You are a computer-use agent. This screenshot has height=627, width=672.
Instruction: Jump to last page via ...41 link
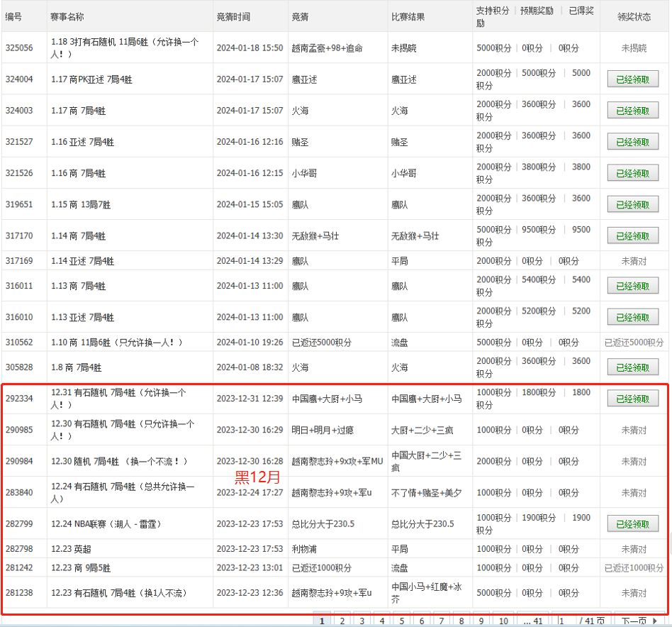coord(532,621)
